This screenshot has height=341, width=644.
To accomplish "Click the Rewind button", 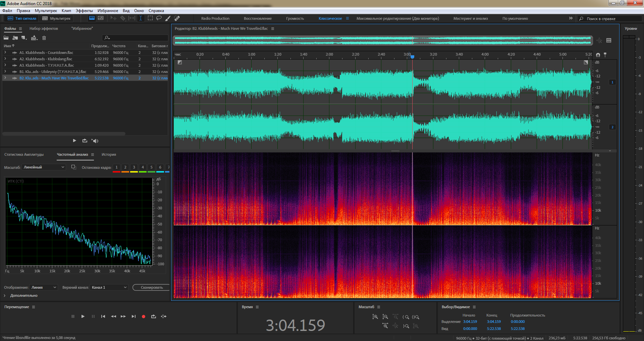I will coord(113,317).
